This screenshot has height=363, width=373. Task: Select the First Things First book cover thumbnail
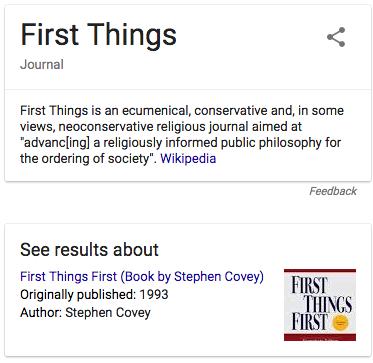pos(320,305)
